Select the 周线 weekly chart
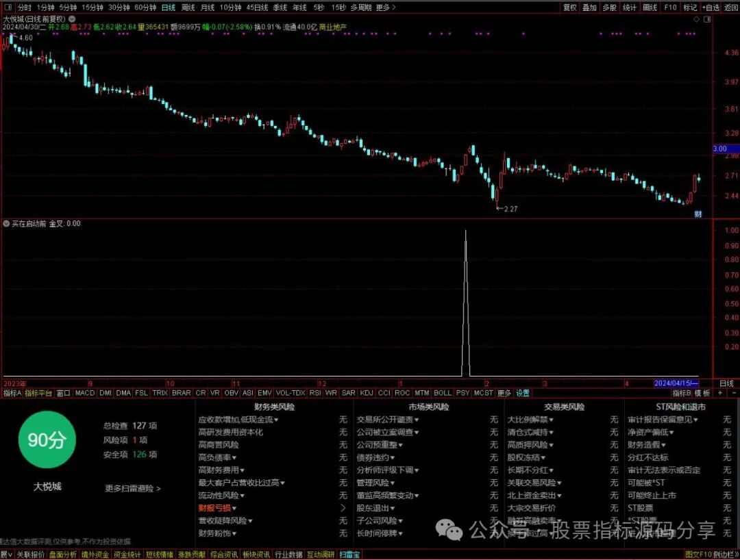The image size is (740, 560). [188, 8]
